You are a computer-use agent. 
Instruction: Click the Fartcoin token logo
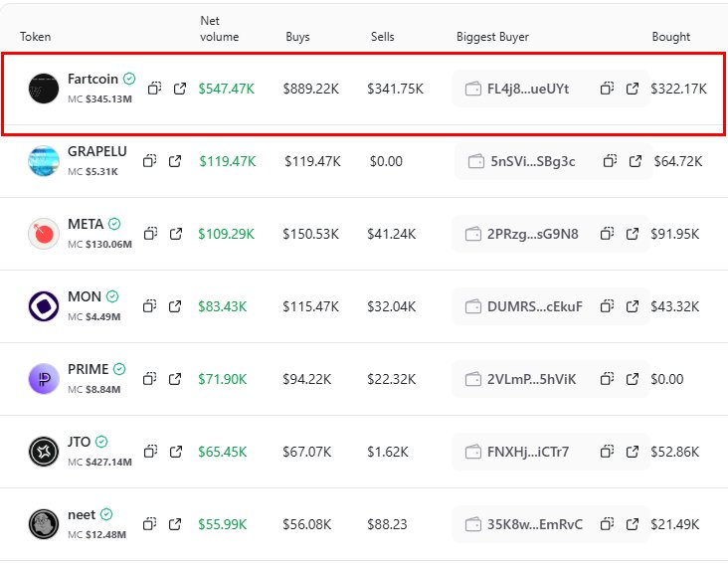[x=44, y=89]
